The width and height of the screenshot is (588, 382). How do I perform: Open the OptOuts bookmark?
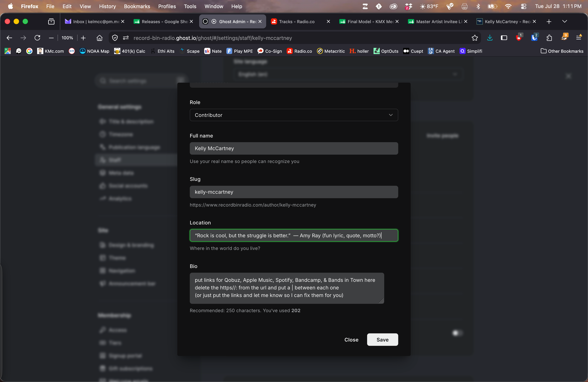click(386, 51)
